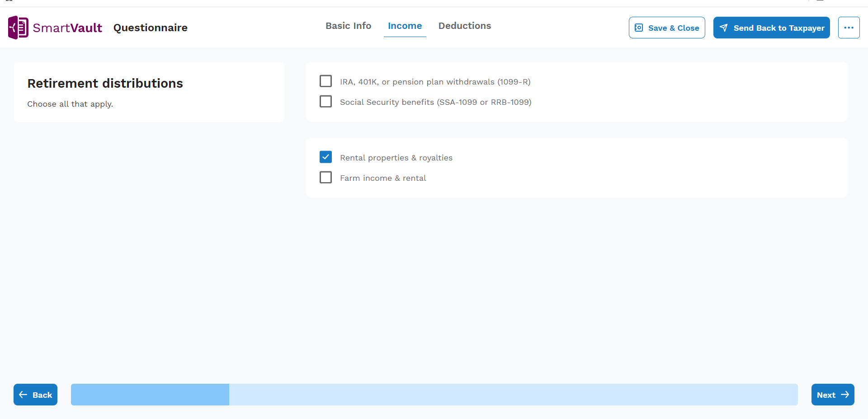868x419 pixels.
Task: Open the Basic Info tab
Action: coord(348,26)
